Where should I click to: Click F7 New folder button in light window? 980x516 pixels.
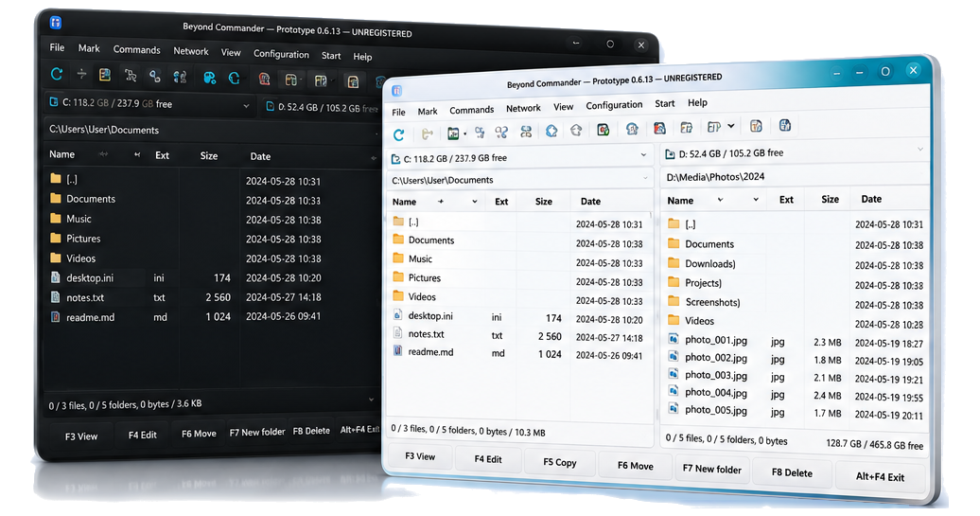712,469
